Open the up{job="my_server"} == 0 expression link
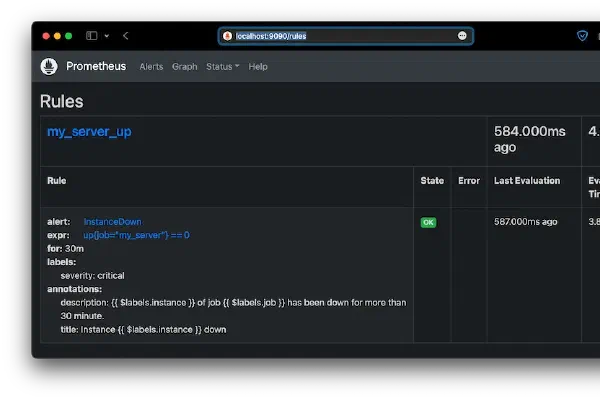 pos(137,235)
